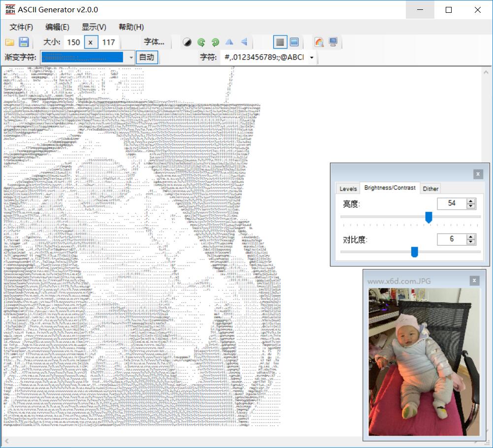Viewport: 493px width, 448px height.
Task: Increase the 亮度 brightness value with up arrow
Action: click(471, 200)
